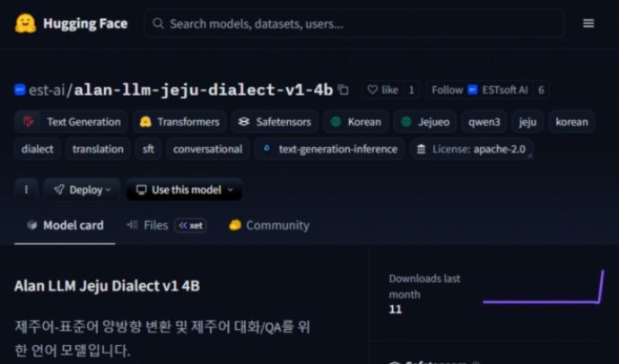Open the Community tab

pos(269,225)
